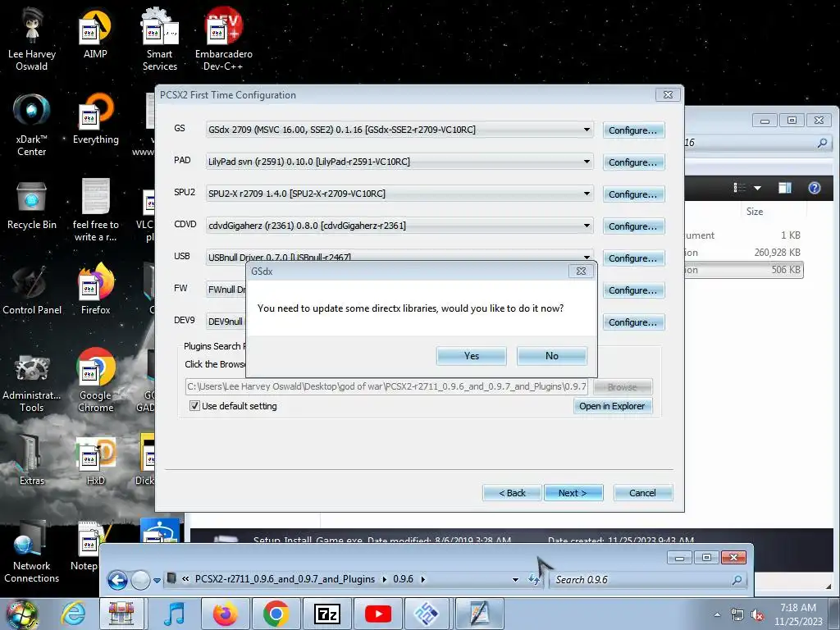Expand the GS plugin dropdown

click(587, 130)
